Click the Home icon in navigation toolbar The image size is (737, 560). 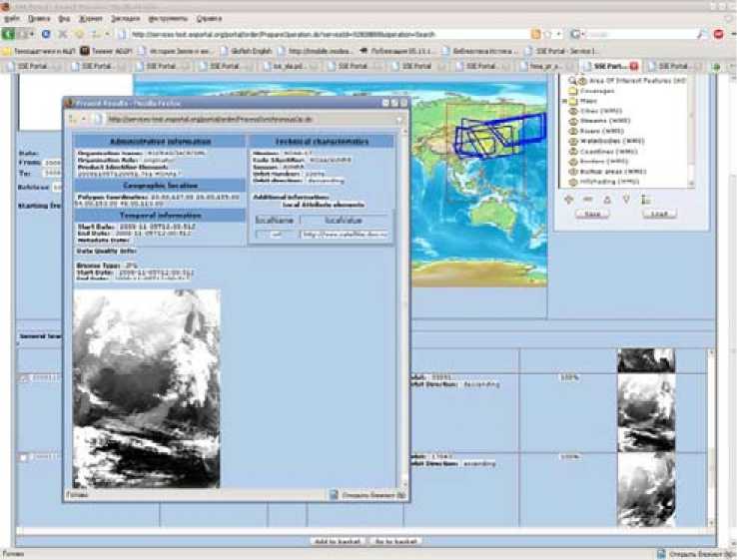79,34
